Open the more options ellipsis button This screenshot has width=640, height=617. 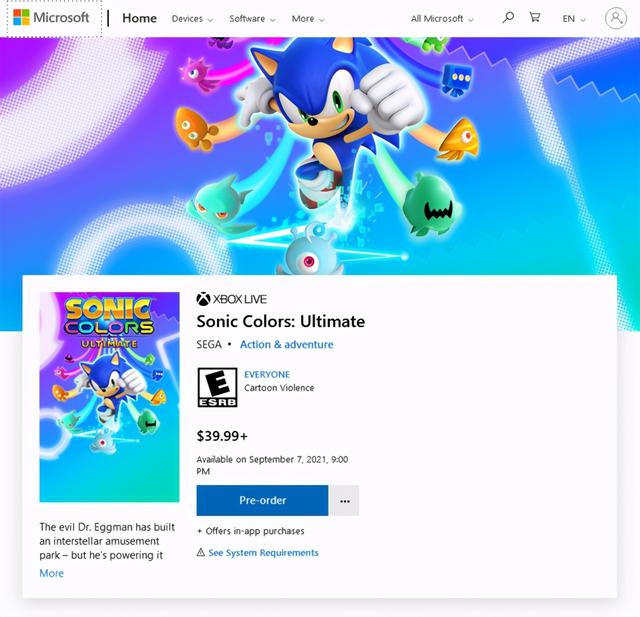pyautogui.click(x=344, y=500)
